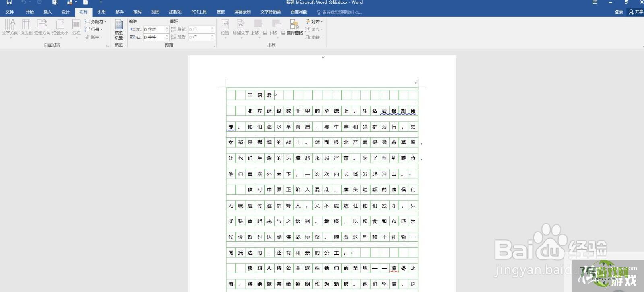644x292 pixels.
Task: Switch to the PDF工具 tab
Action: click(x=199, y=12)
